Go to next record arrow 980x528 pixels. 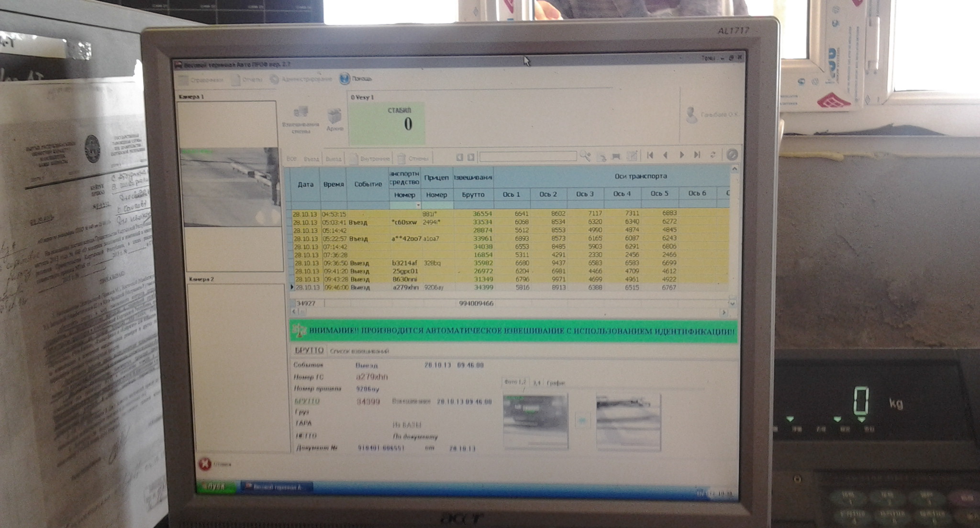(681, 155)
